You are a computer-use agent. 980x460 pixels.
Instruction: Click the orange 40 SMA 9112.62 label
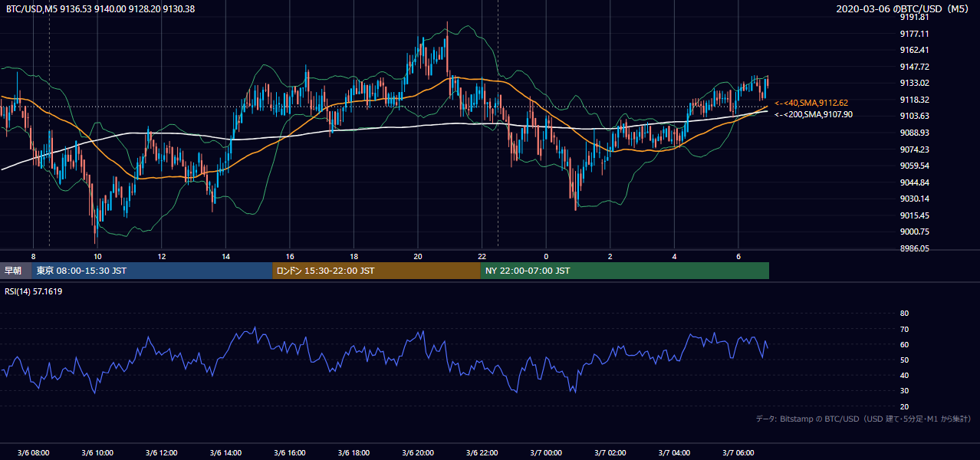click(x=811, y=103)
